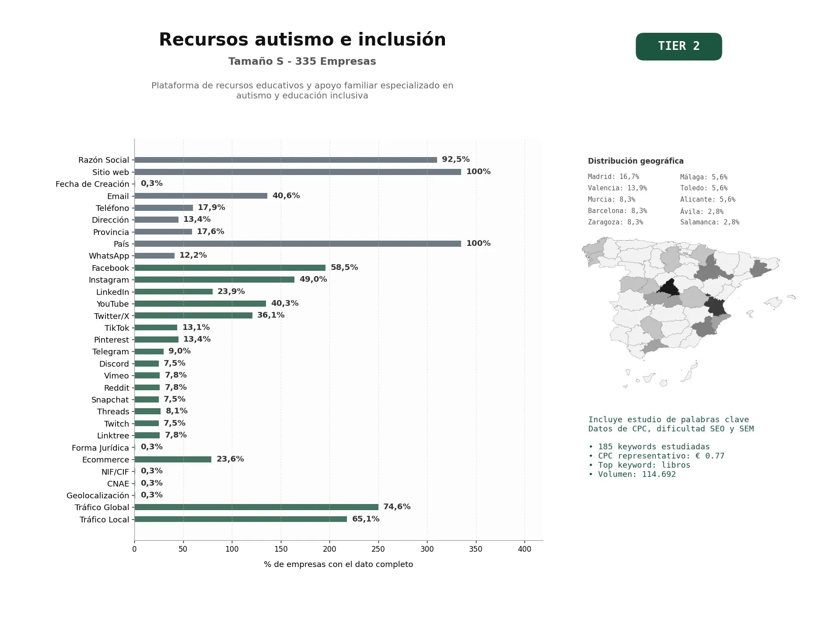Click the 'Razón Social' row label

(x=104, y=160)
